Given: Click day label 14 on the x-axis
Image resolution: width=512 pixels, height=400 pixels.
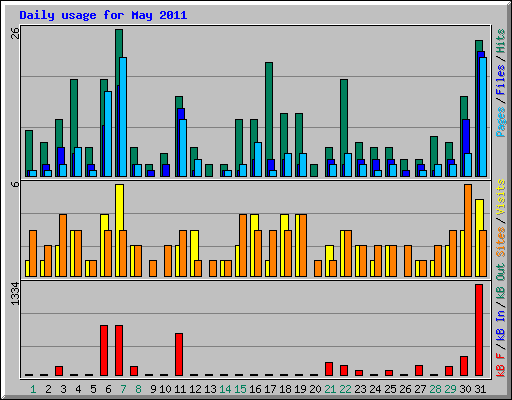Looking at the screenshot, I should (x=225, y=389).
